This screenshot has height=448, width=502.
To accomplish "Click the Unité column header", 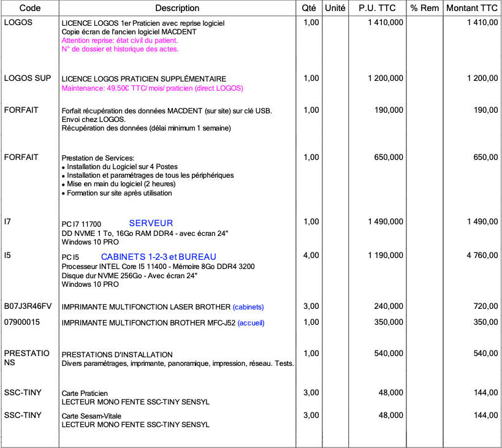I will 335,8.
